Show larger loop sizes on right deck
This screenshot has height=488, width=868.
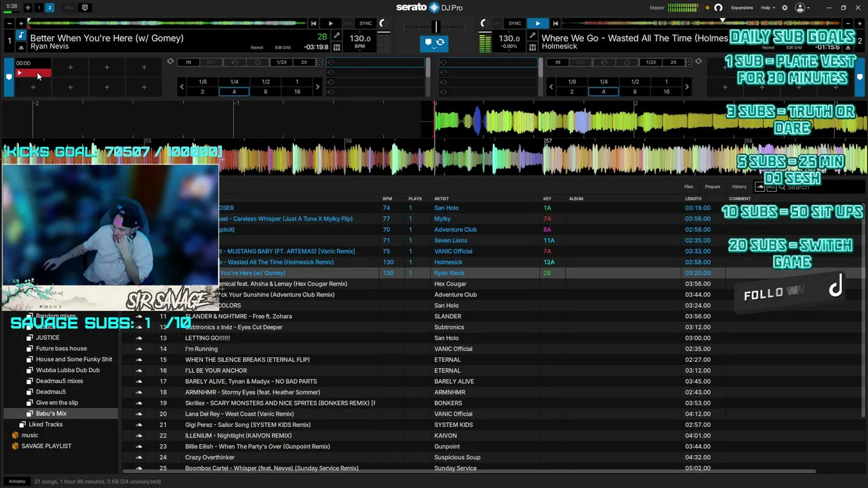tap(686, 87)
